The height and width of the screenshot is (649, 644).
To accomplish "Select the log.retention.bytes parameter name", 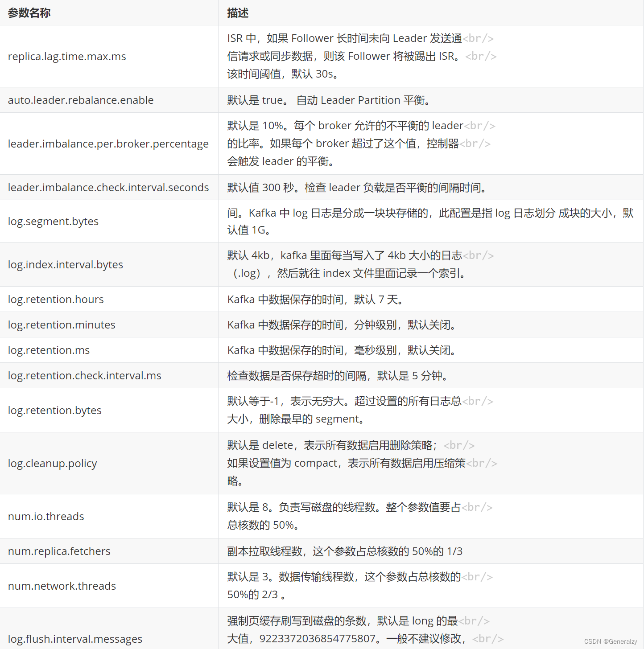I will pyautogui.click(x=54, y=410).
